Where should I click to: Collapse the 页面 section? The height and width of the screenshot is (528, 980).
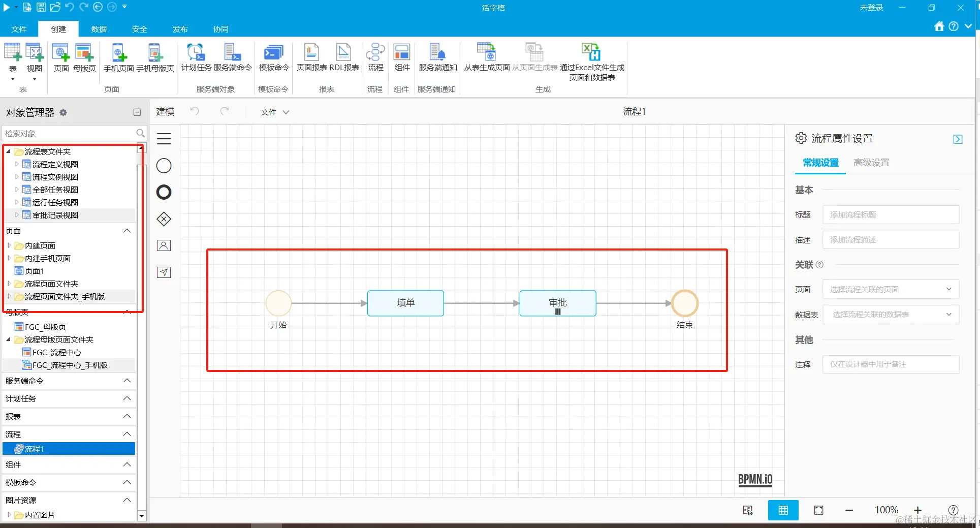[x=127, y=231]
